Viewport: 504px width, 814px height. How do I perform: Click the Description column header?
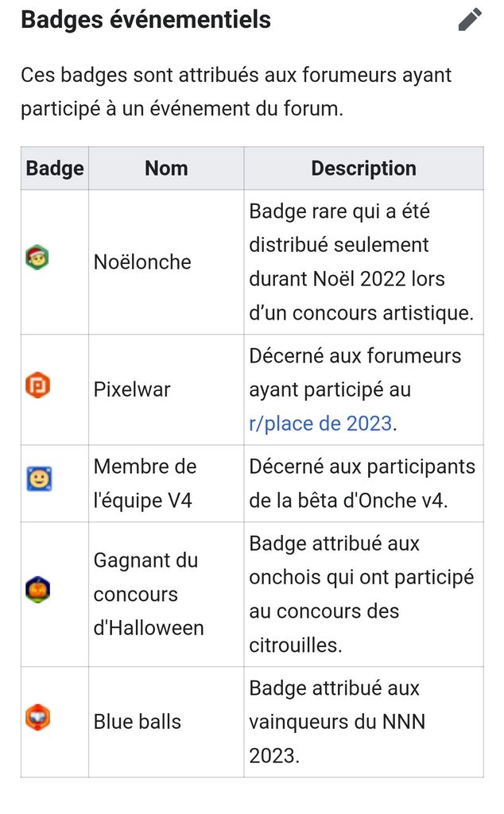click(x=363, y=169)
